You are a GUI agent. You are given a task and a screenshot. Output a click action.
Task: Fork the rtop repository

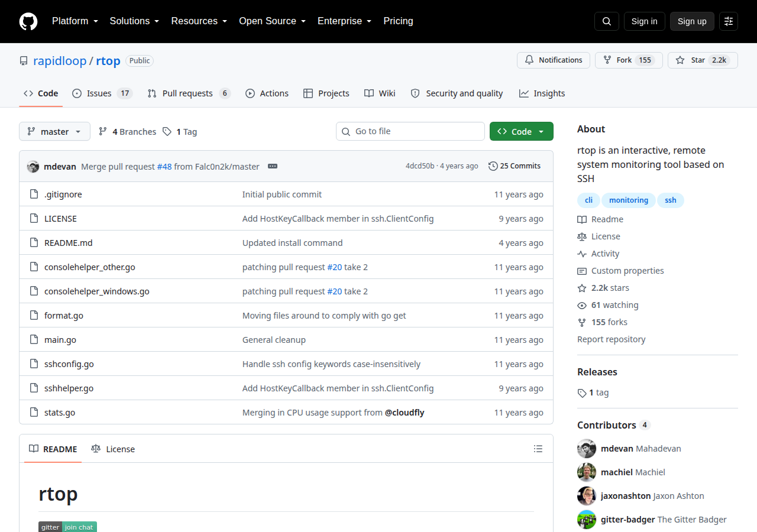tap(629, 60)
